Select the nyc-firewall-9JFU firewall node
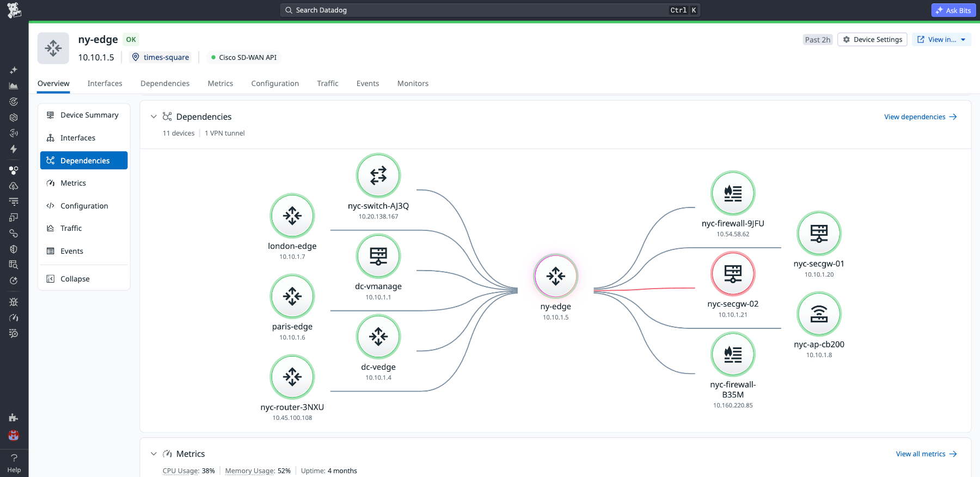Viewport: 980px width, 477px height. (x=733, y=193)
